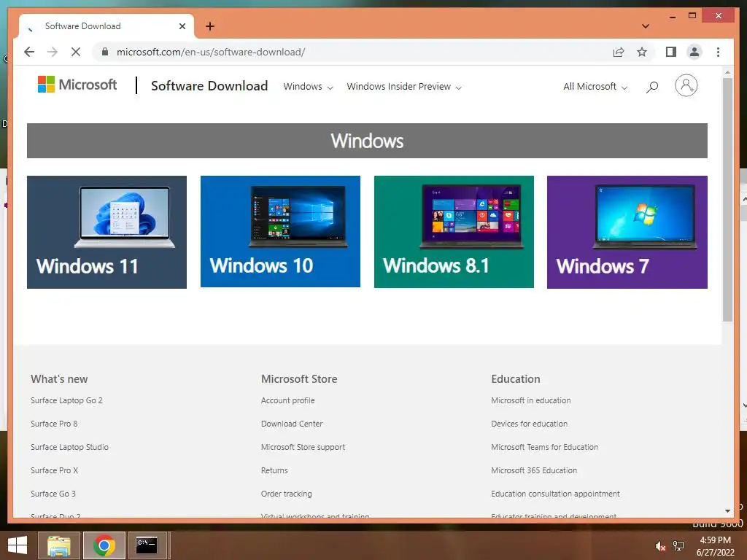Open Surface Pro 8 link
Viewport: 747px width, 560px height.
click(x=54, y=424)
